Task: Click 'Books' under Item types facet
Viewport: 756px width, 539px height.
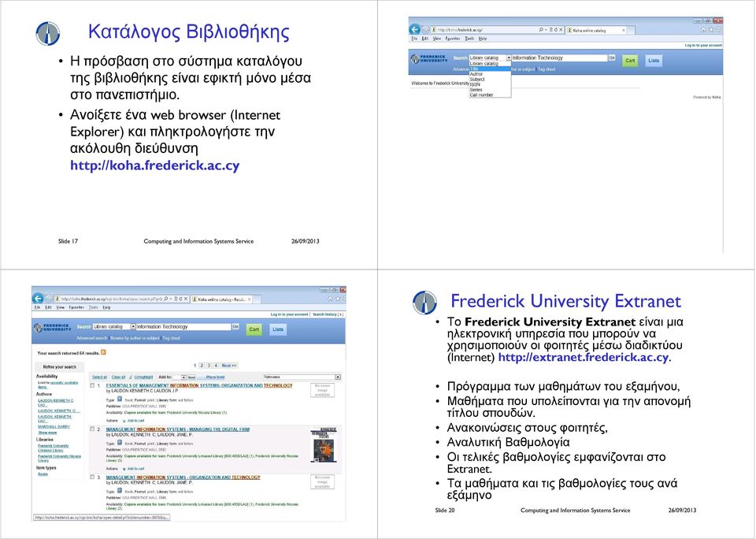Action: (x=43, y=474)
